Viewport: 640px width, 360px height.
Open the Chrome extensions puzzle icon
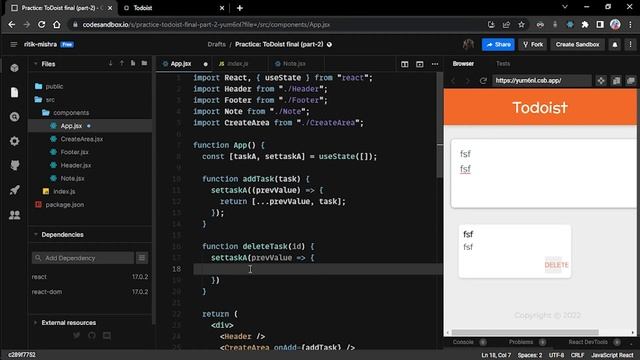pos(584,24)
